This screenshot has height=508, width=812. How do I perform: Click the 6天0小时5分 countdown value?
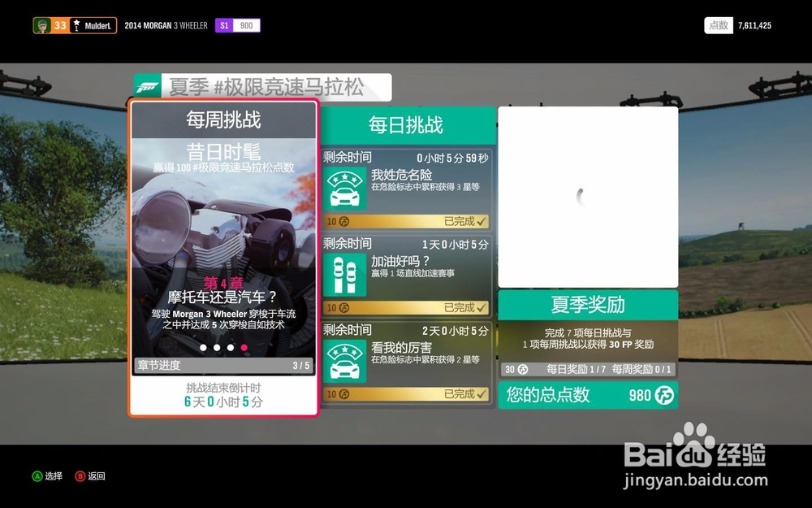coord(223,402)
